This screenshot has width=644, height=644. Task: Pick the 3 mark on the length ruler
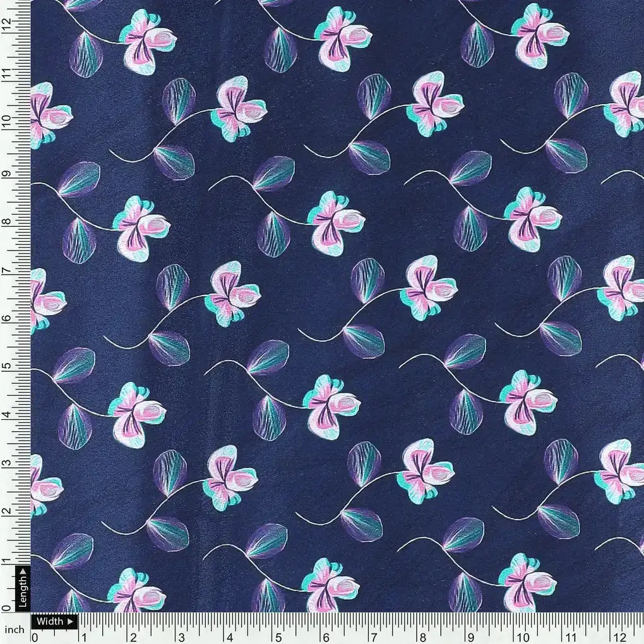(6, 463)
